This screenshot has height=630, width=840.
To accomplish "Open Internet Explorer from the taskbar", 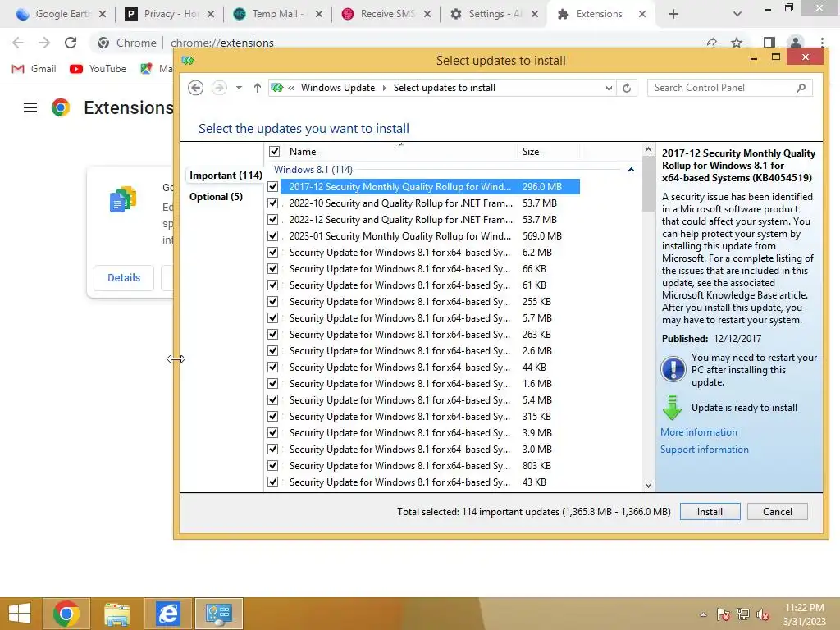I will coord(167,614).
